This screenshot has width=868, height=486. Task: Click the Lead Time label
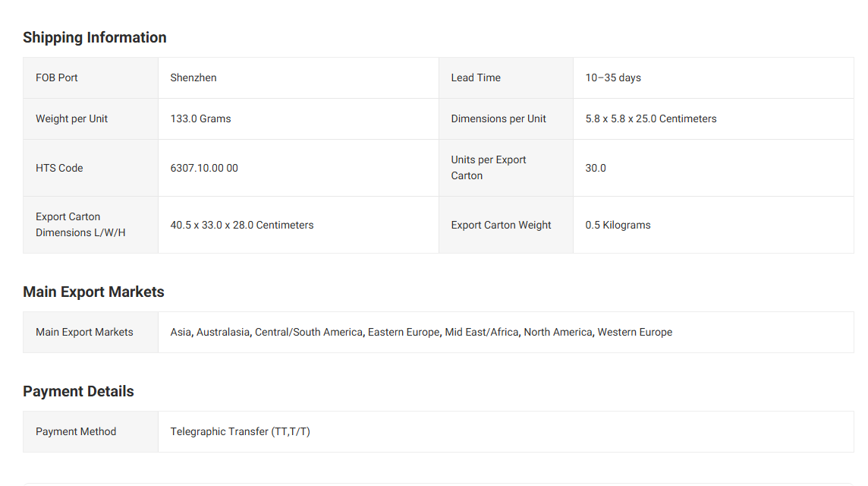pos(476,77)
